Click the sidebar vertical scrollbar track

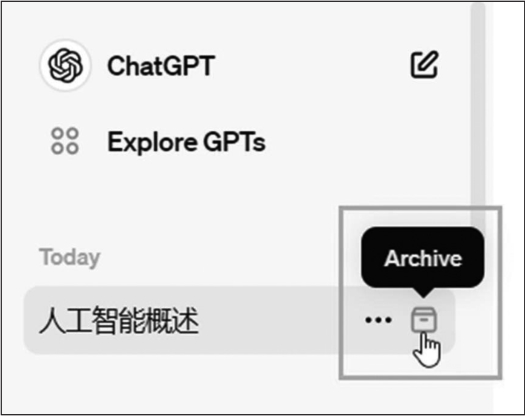click(478, 117)
